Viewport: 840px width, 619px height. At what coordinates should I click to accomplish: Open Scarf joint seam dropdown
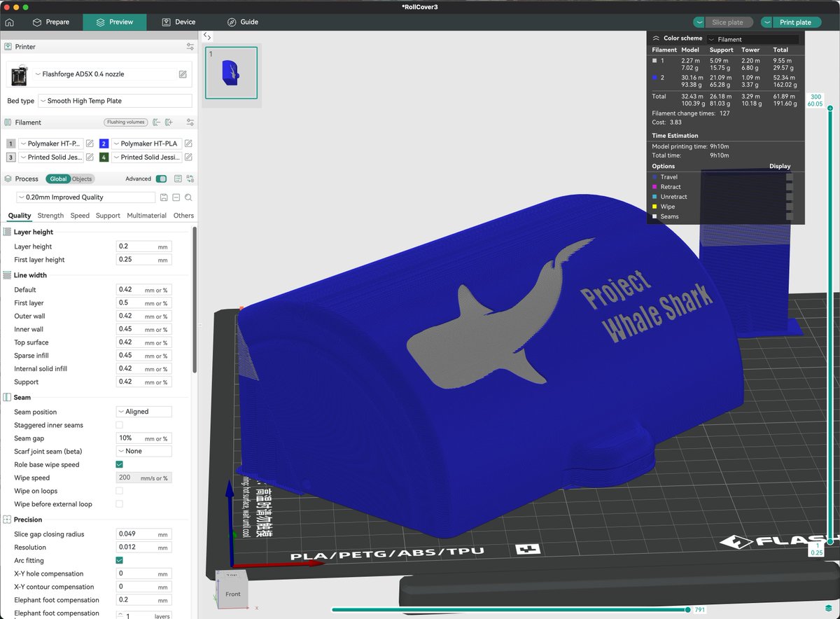143,451
